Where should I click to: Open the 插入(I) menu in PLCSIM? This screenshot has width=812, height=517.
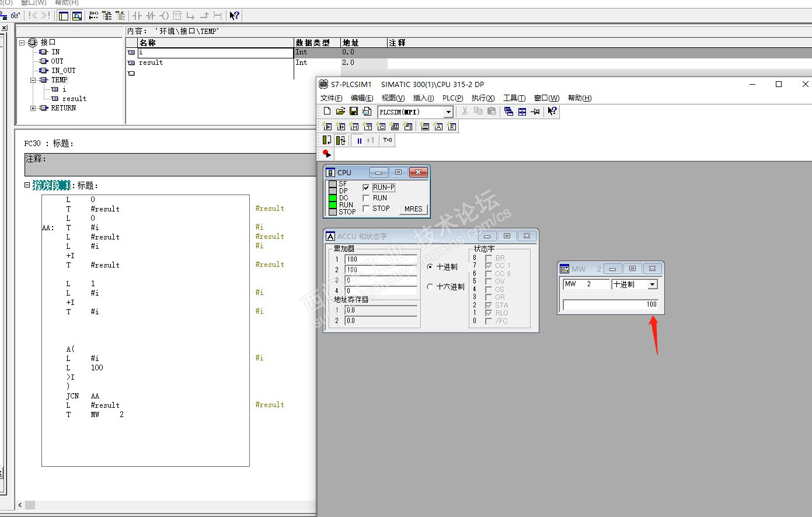423,98
